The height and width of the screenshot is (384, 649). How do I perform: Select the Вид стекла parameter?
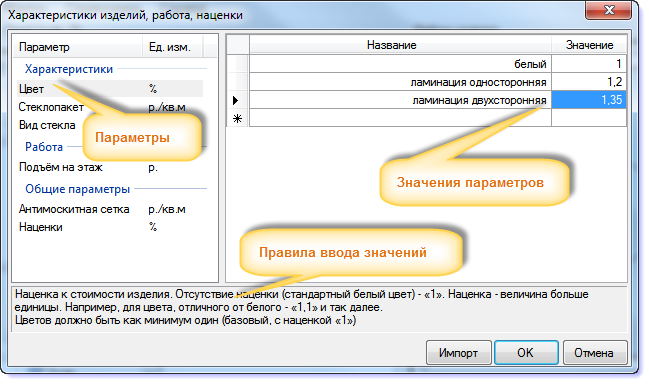(47, 125)
